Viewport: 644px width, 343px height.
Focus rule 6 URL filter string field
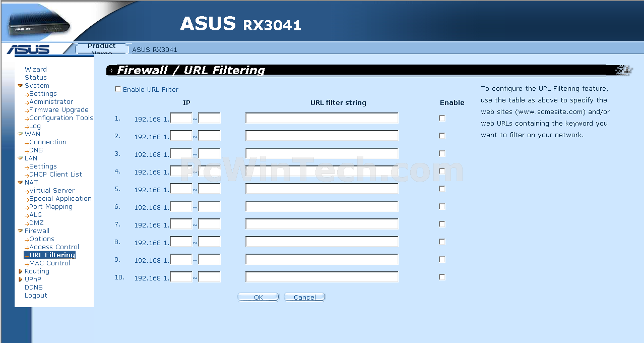[x=322, y=206]
